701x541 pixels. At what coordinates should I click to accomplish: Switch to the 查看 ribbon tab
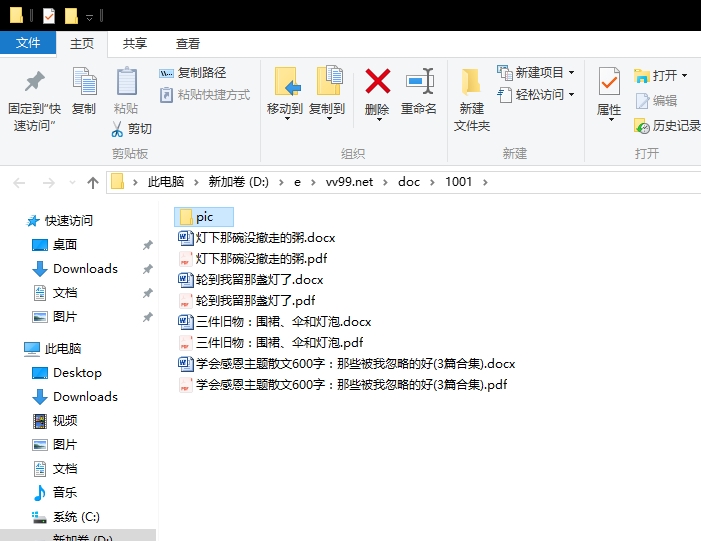[x=187, y=44]
